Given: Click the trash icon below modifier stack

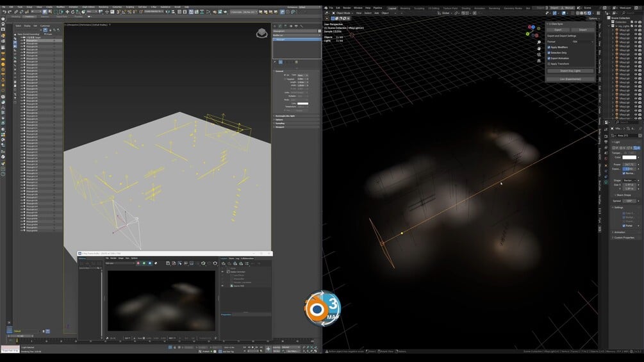Looking at the screenshot, I should tap(296, 62).
